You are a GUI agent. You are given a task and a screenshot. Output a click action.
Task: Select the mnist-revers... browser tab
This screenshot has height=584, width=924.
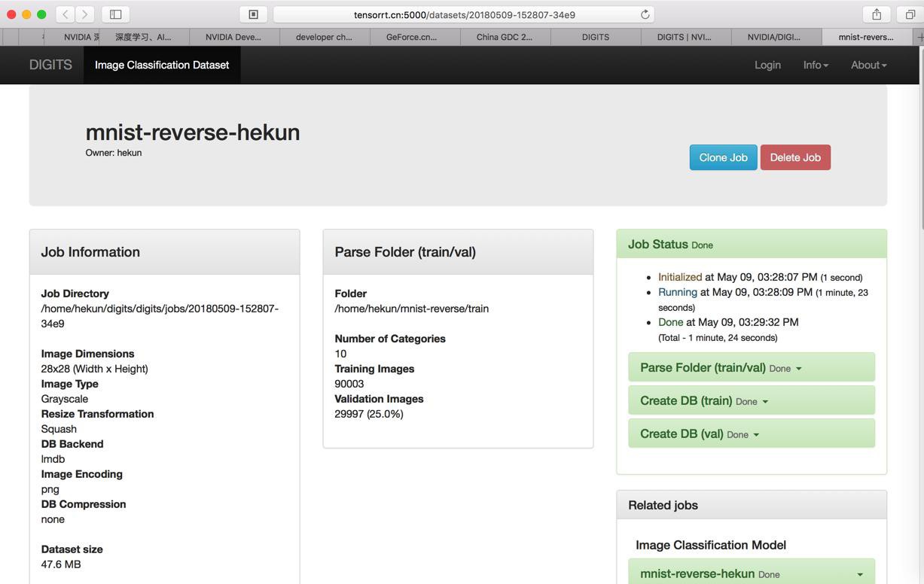tap(866, 37)
